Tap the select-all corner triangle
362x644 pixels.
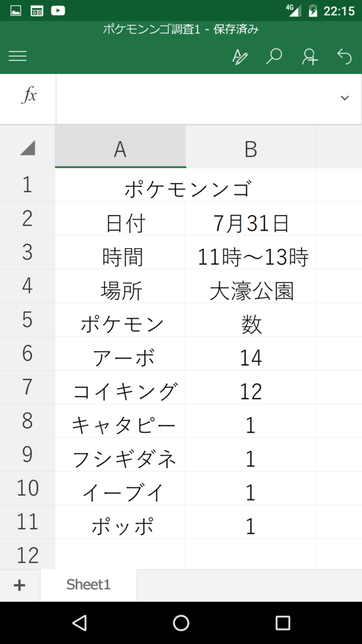[x=28, y=147]
